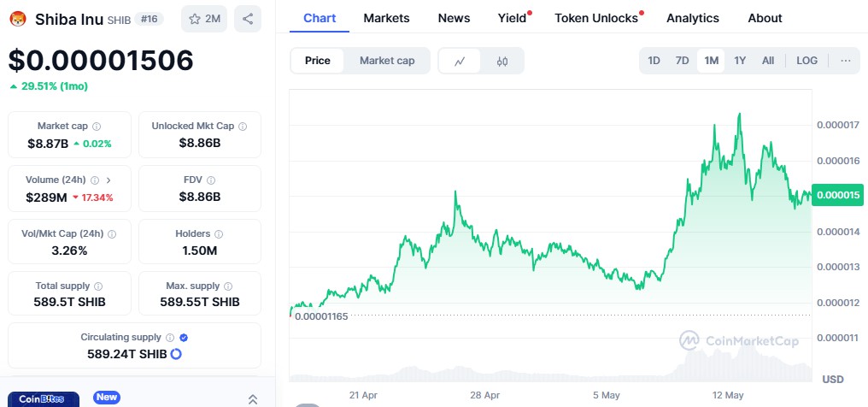Click the Shiba Inu coin logo
This screenshot has height=407, width=868.
pyautogui.click(x=18, y=19)
